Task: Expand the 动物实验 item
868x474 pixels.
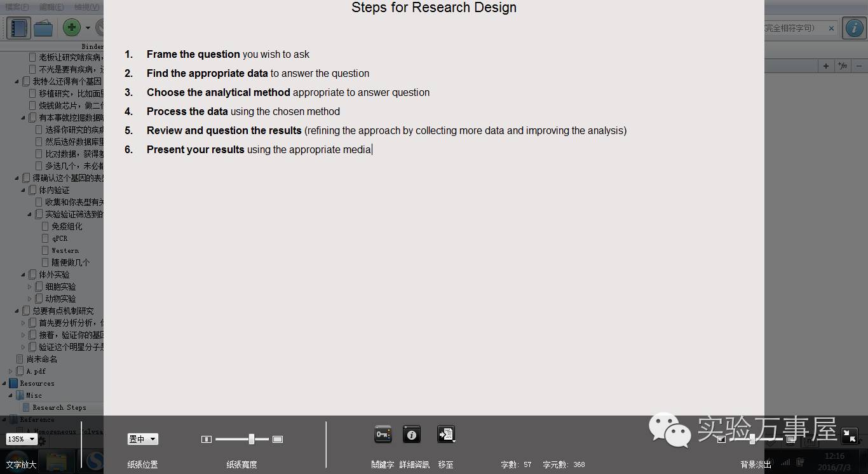Action: [30, 299]
